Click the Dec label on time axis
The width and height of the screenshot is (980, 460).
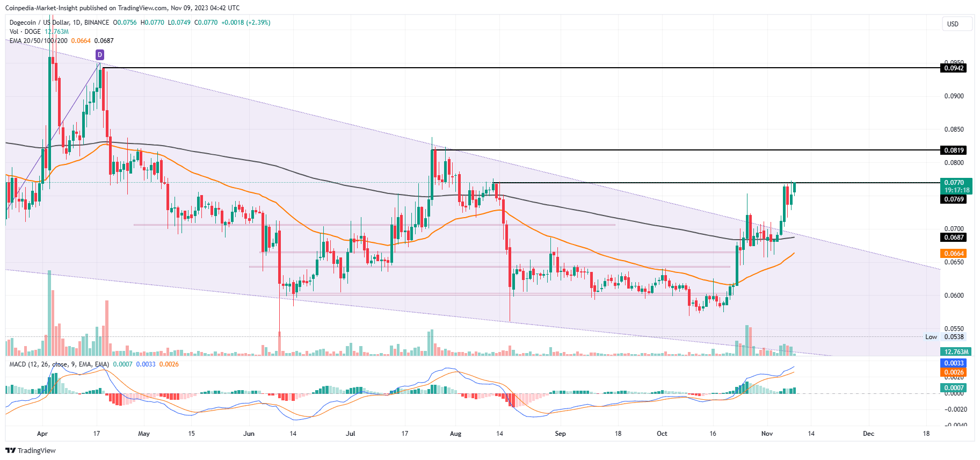(868, 434)
